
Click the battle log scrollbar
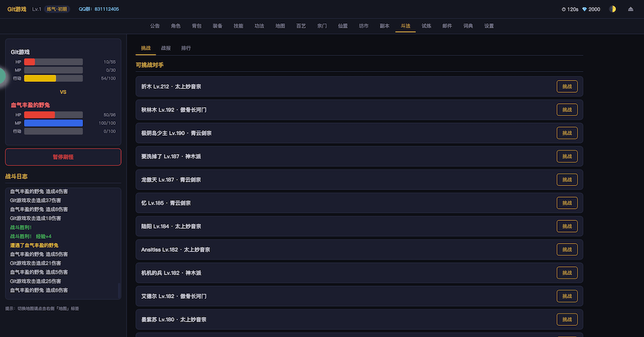click(x=118, y=290)
